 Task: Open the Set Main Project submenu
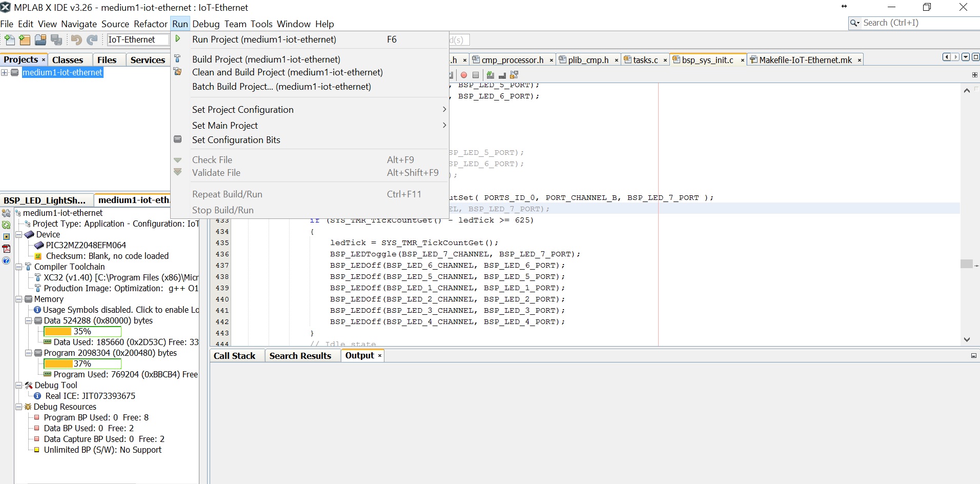click(x=310, y=126)
